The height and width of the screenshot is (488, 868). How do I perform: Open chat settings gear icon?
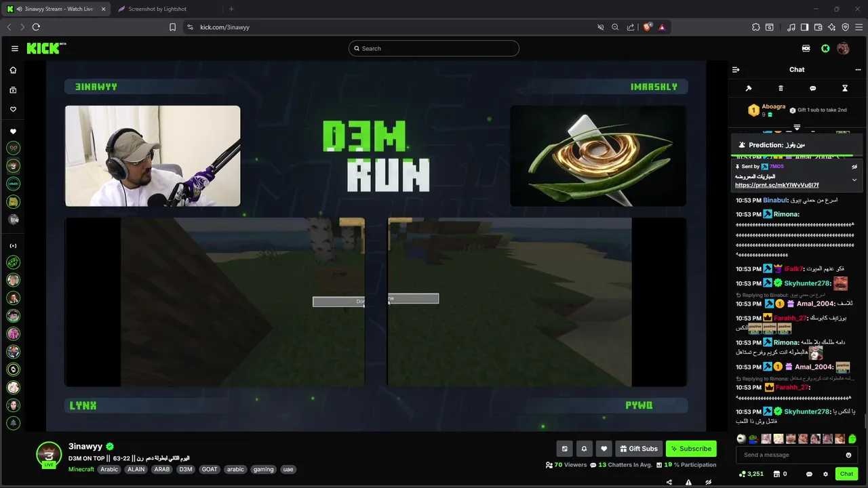pos(825,474)
